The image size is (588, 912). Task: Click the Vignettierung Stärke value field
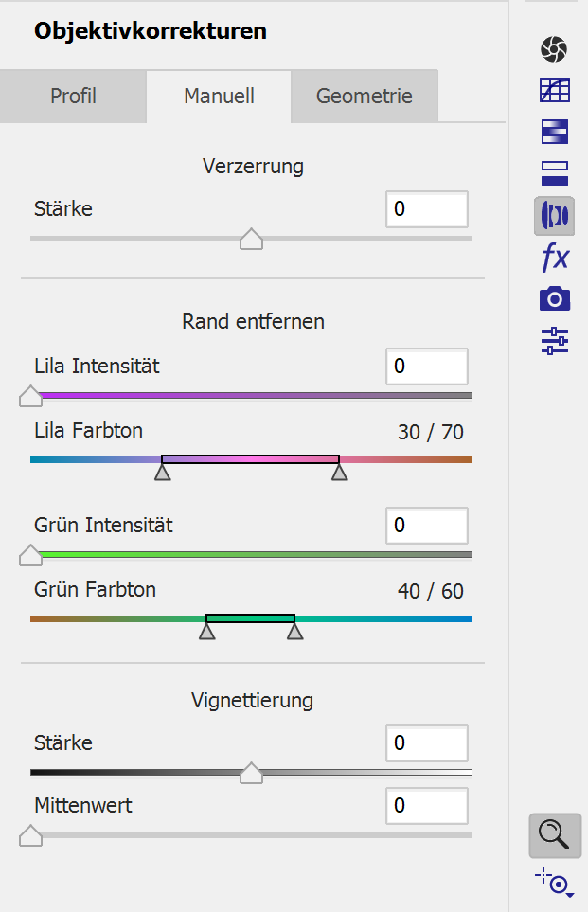click(x=426, y=743)
